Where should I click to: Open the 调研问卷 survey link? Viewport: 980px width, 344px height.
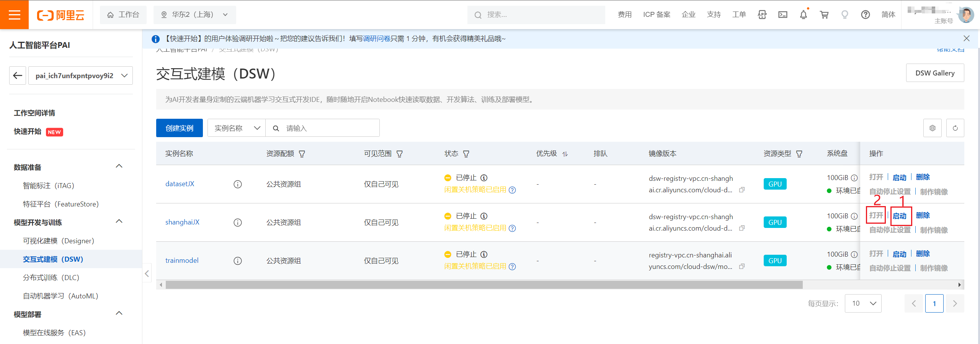coord(377,39)
